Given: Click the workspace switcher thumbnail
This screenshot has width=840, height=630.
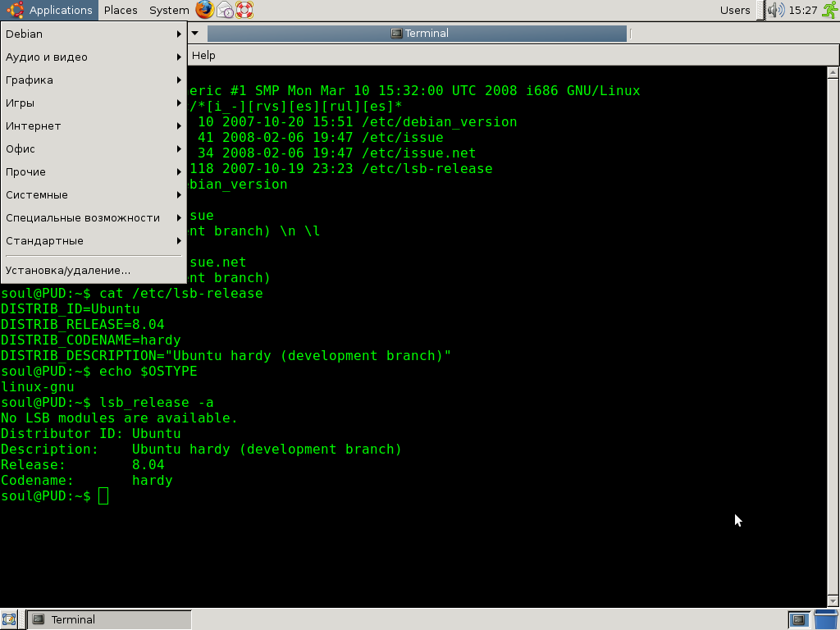Looking at the screenshot, I should 799,620.
